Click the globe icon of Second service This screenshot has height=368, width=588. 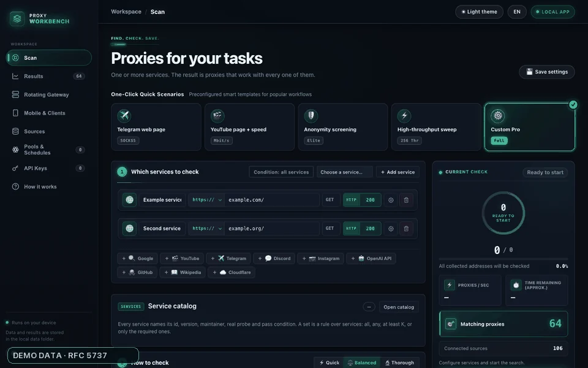coord(129,228)
